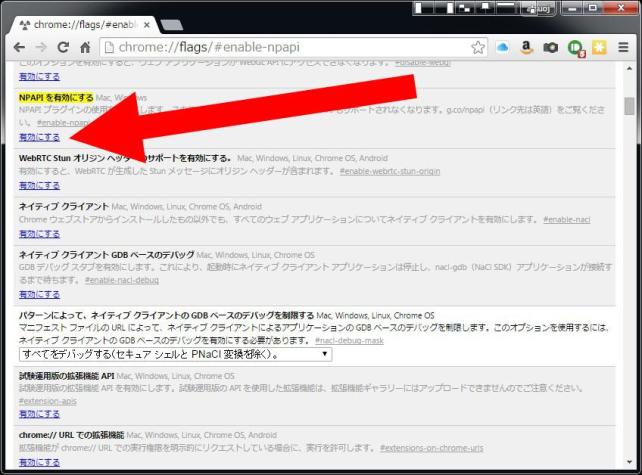Open the green circular extension icon
The height and width of the screenshot is (475, 642).
tap(576, 48)
